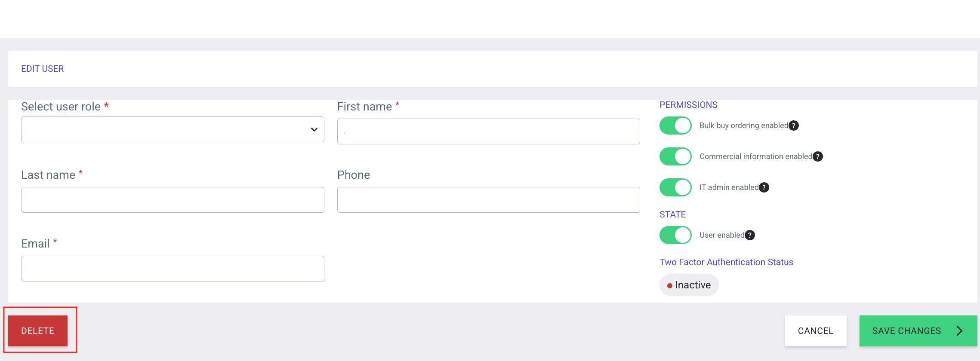Click the arrow icon on Save Changes
Image resolution: width=980 pixels, height=361 pixels.
tap(959, 330)
